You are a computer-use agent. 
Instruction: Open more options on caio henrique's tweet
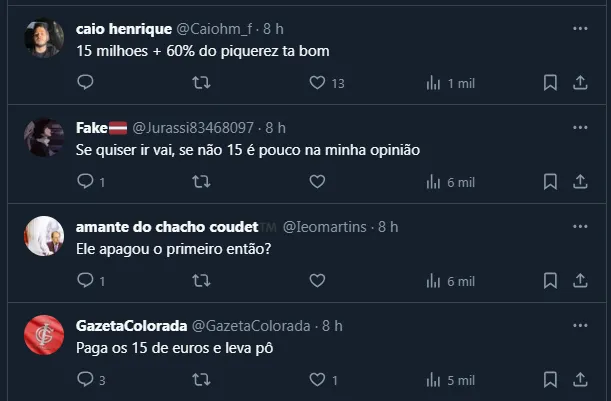click(580, 29)
